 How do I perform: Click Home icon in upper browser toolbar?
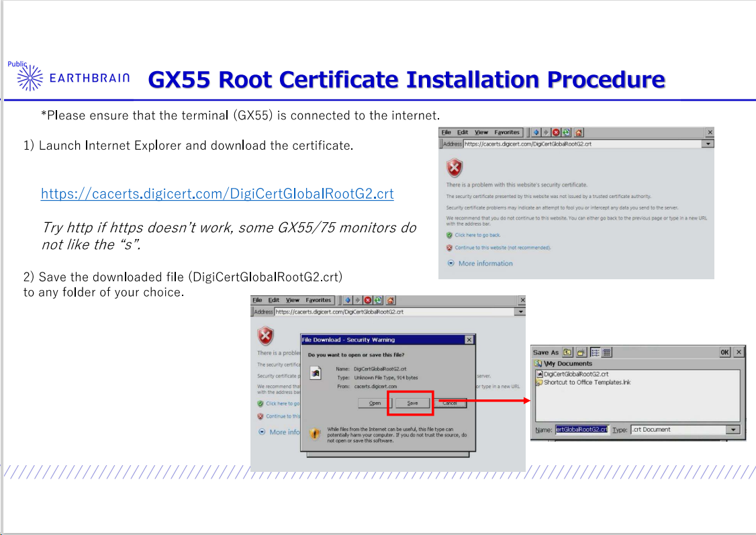[579, 132]
